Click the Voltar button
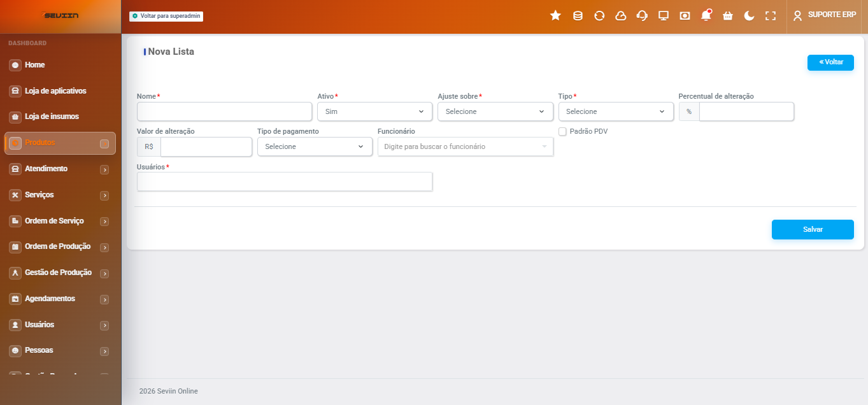 coord(830,62)
